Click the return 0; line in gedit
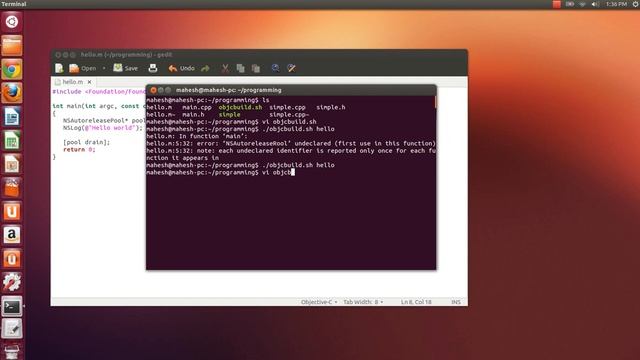Image resolution: width=640 pixels, height=360 pixels. tap(79, 150)
